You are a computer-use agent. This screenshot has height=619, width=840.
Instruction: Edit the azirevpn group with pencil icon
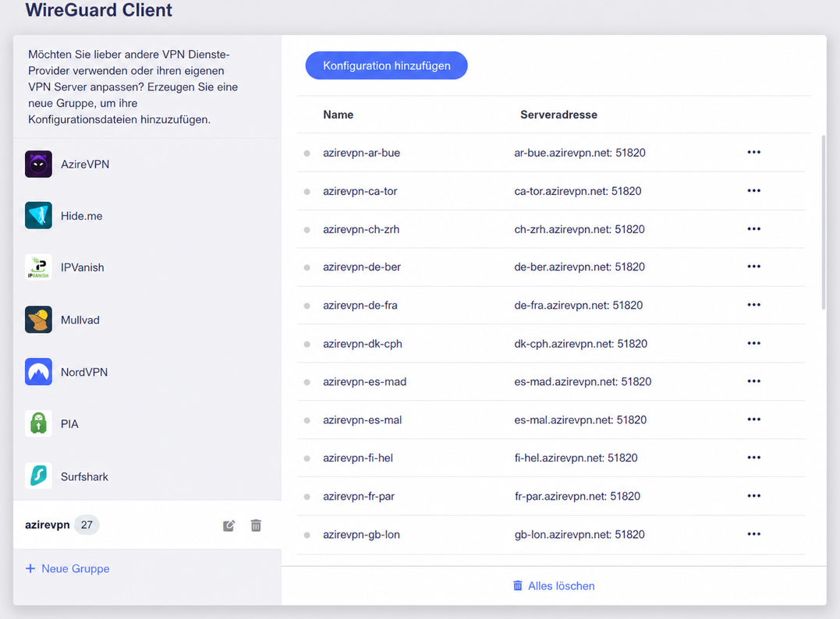[x=229, y=525]
